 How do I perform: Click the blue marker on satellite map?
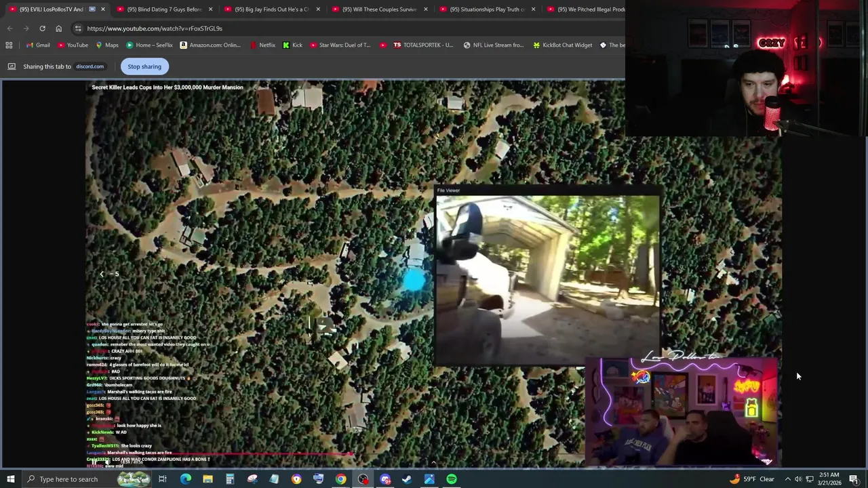[x=414, y=280]
